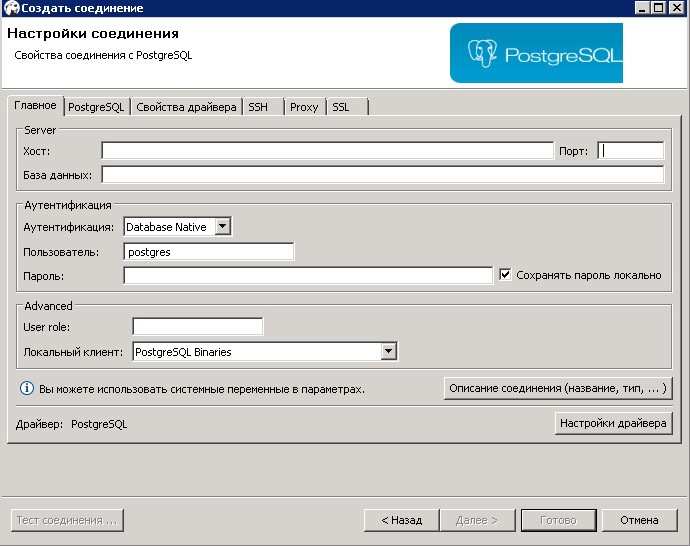The width and height of the screenshot is (690, 546).
Task: Open Описание соединения (название, тип, ...)
Action: pos(558,388)
